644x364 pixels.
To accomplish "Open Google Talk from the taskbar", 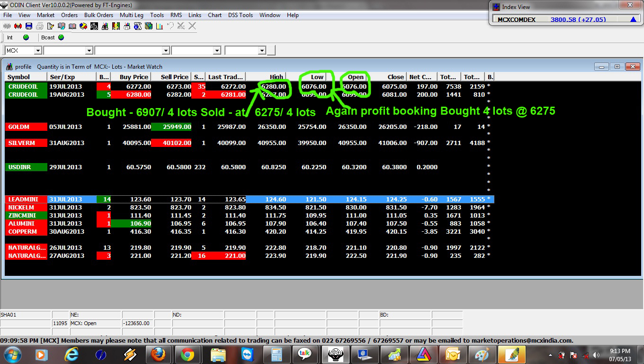I will point(305,354).
